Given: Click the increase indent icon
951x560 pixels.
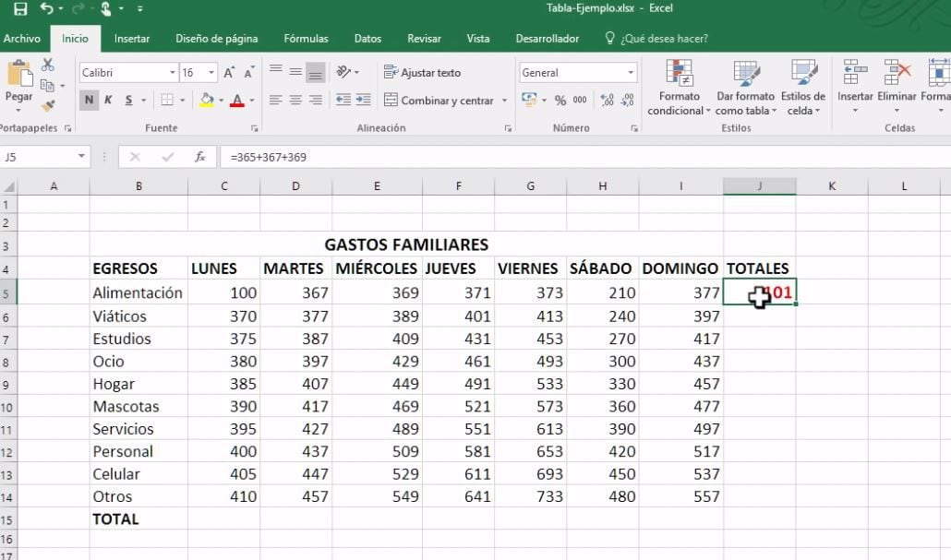Looking at the screenshot, I should coord(364,100).
